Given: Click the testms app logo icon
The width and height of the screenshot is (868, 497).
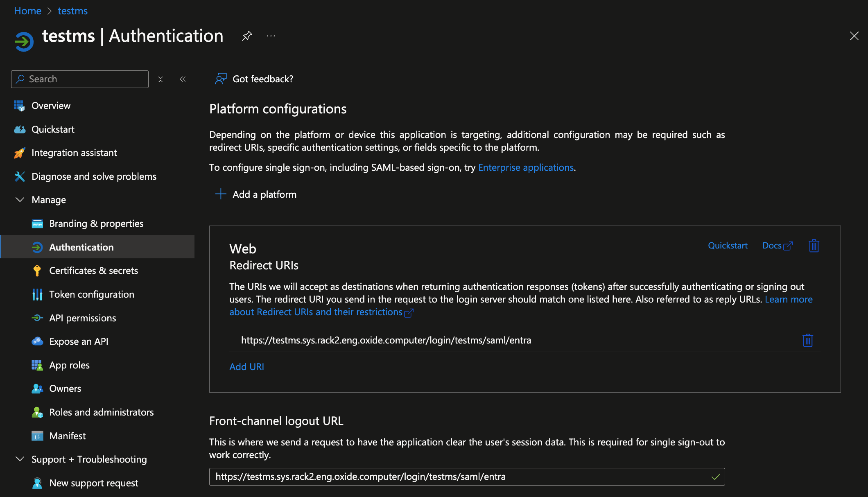Looking at the screenshot, I should pyautogui.click(x=24, y=41).
